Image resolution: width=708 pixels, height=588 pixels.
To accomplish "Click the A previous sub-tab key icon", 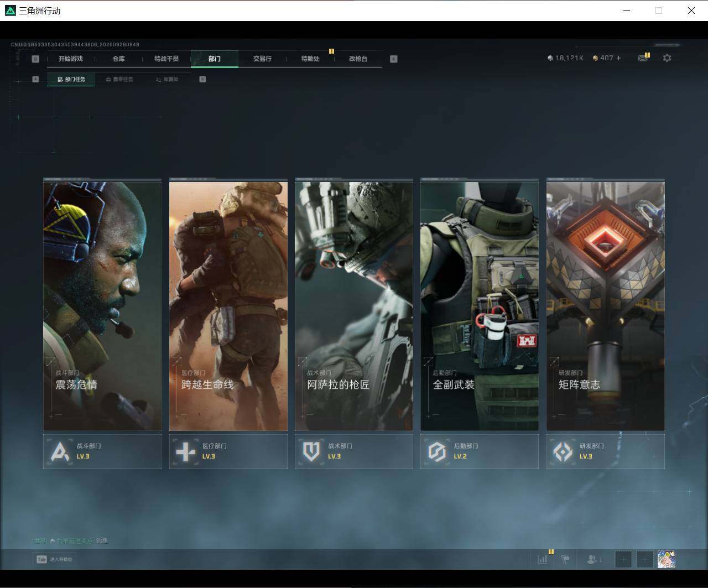I will [35, 79].
